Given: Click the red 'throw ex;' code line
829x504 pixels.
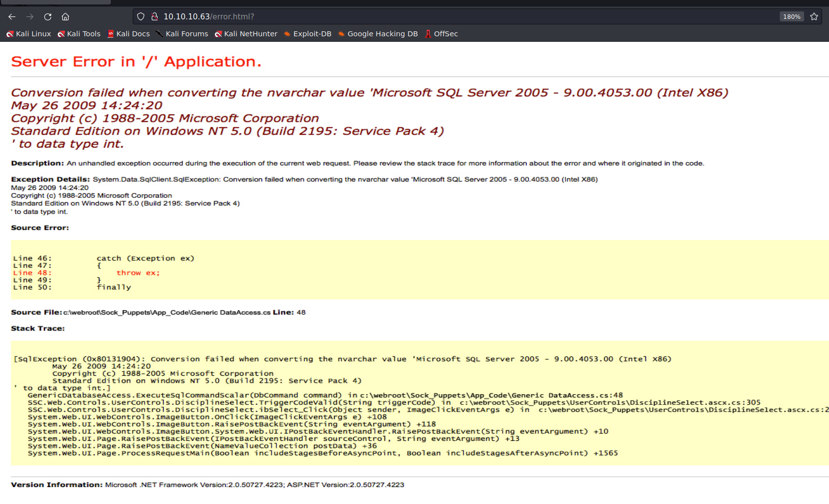Looking at the screenshot, I should [138, 273].
